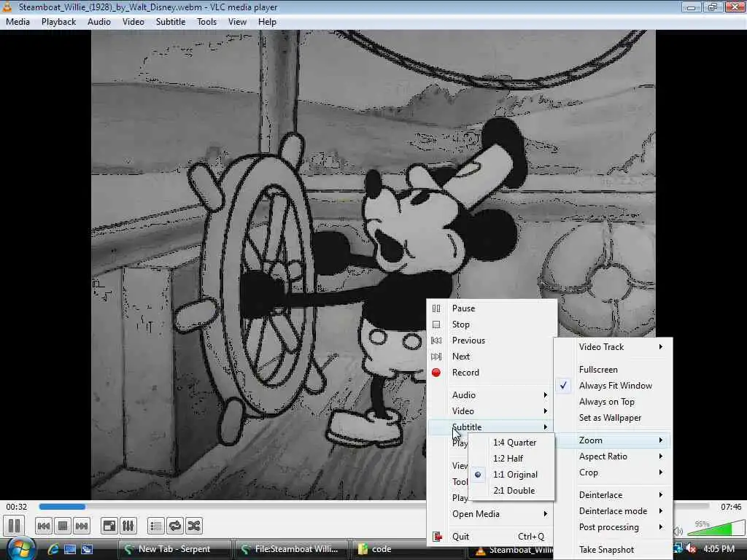Screen dimensions: 747x560
Task: Click the seek bar to jump position
Action: 374,507
